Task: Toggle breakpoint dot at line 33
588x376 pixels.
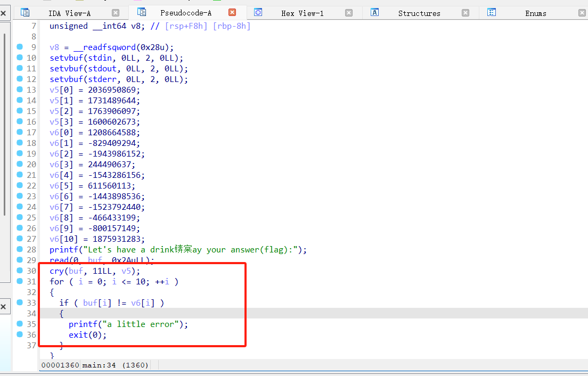Action: point(20,303)
